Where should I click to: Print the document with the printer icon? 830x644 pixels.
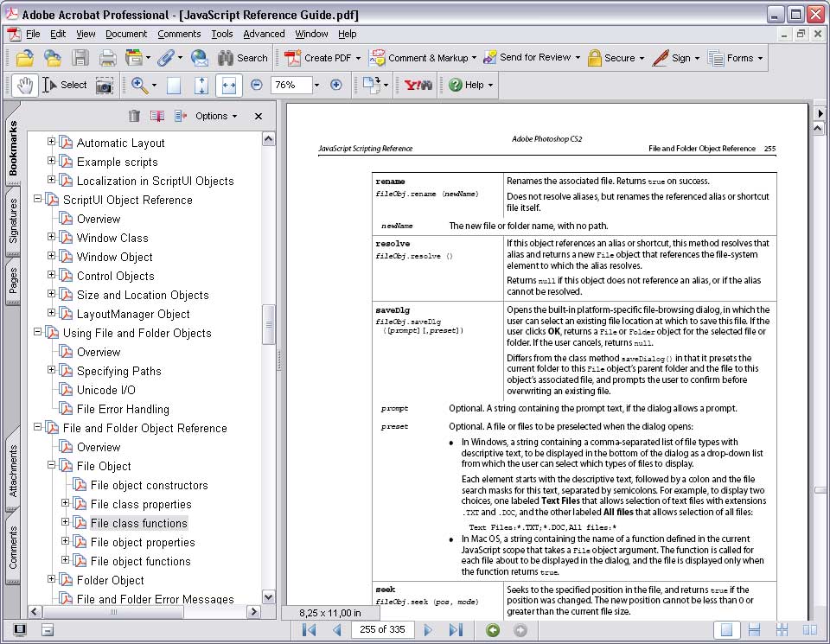(x=107, y=58)
